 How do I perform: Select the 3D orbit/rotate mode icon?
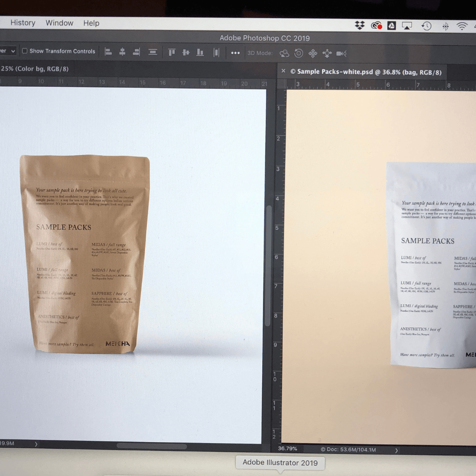(284, 53)
